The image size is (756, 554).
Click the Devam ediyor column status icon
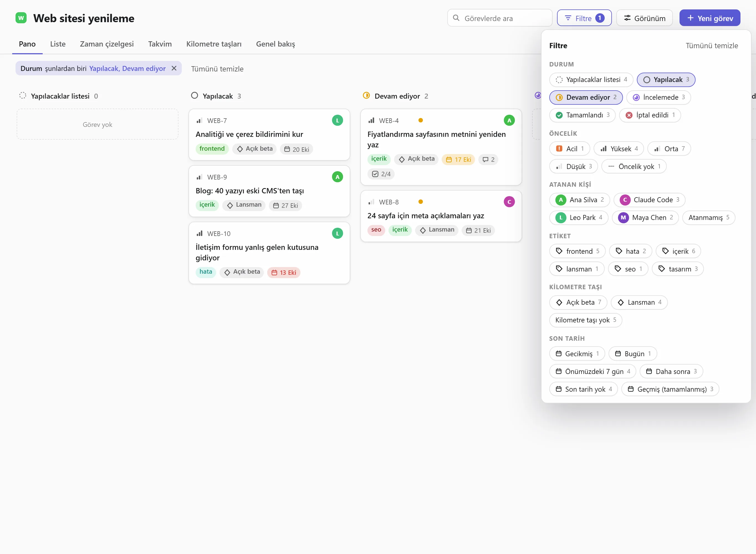[366, 96]
